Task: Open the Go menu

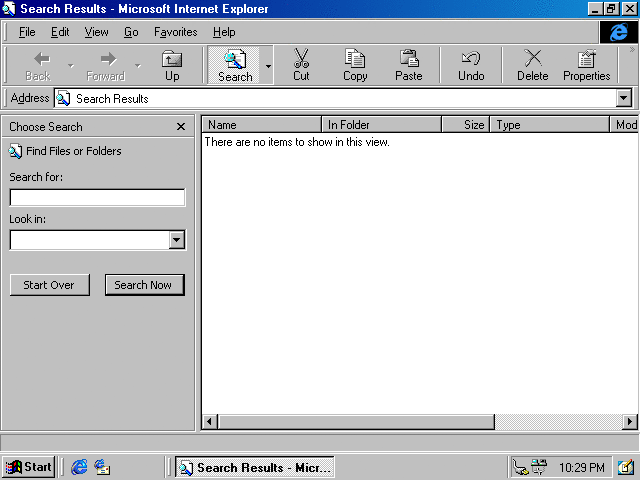Action: [131, 32]
